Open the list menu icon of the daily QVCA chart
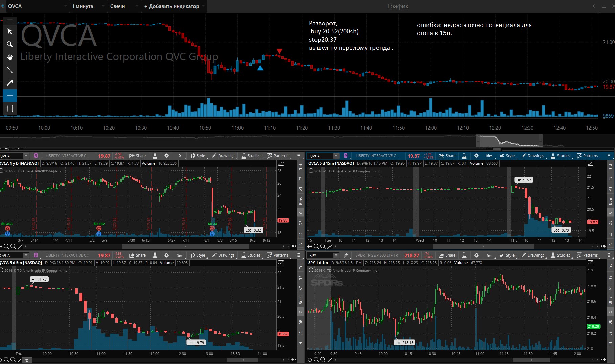The height and width of the screenshot is (364, 615). (299, 156)
